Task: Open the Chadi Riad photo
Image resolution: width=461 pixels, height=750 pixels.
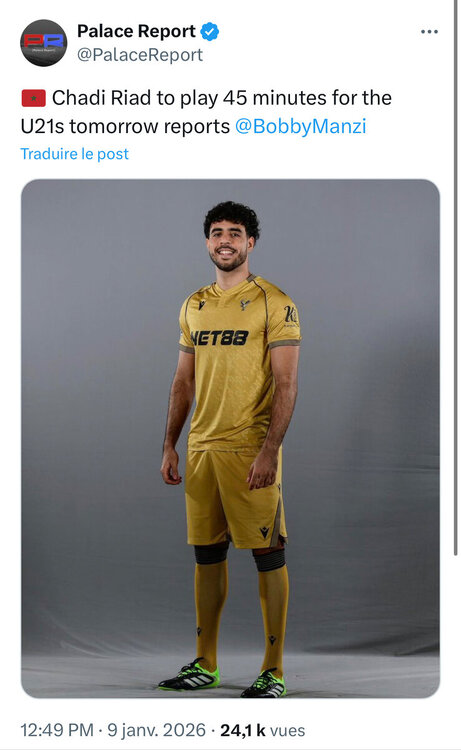Action: tap(230, 438)
